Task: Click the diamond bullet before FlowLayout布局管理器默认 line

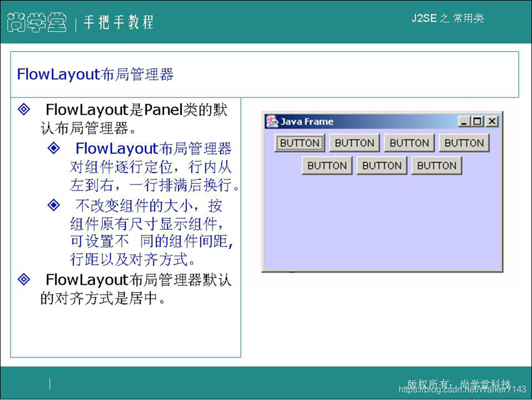Action: tap(23, 280)
